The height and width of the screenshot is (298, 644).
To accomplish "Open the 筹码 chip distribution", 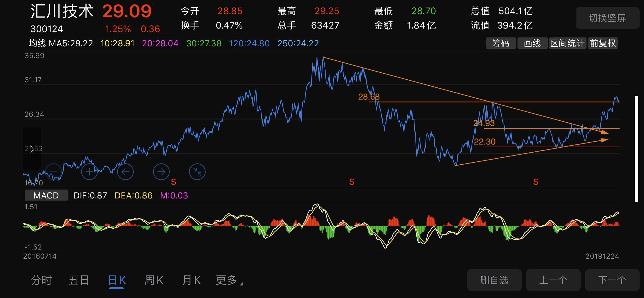I will 501,43.
